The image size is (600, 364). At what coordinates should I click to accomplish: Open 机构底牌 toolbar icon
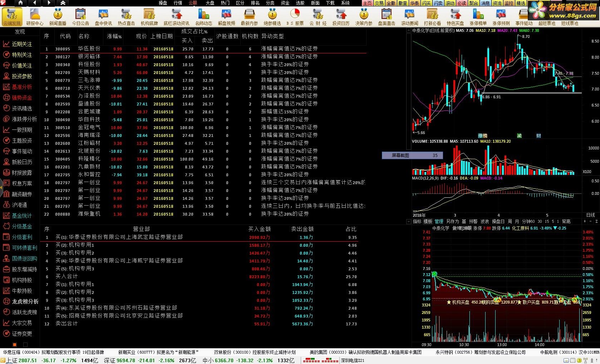coord(149,17)
